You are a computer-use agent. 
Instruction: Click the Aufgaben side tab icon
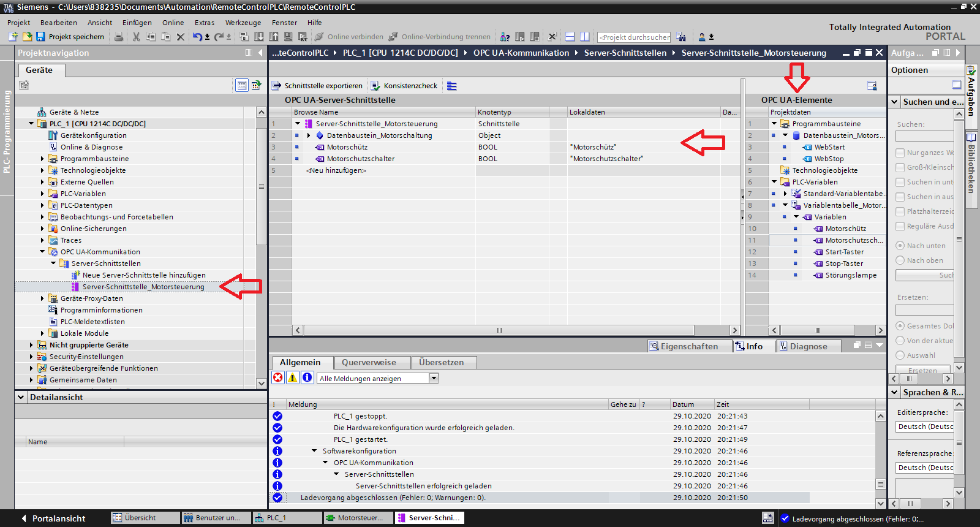(x=972, y=70)
